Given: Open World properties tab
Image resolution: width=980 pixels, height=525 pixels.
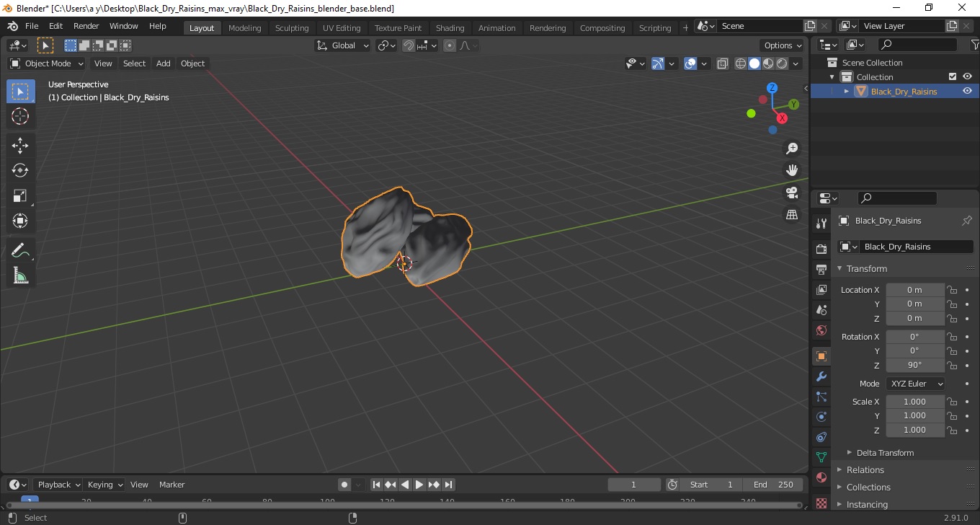Looking at the screenshot, I should [821, 330].
